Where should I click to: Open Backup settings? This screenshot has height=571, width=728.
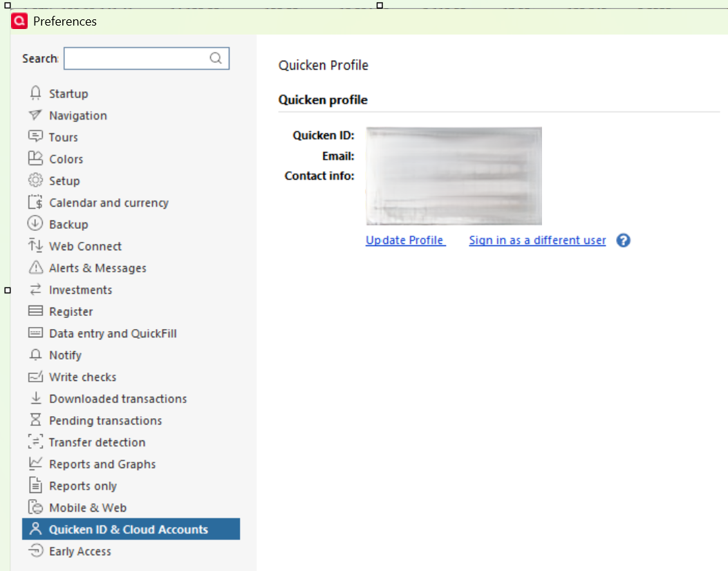(68, 225)
